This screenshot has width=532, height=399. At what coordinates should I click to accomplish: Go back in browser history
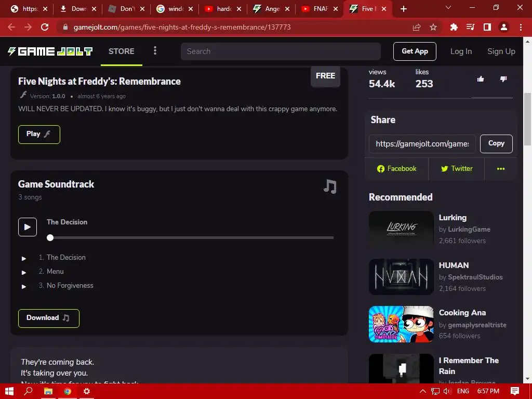pos(11,27)
